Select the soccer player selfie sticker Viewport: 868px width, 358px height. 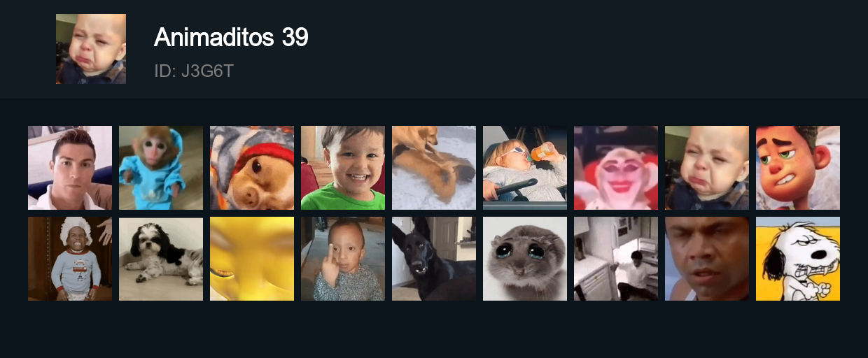click(x=70, y=168)
